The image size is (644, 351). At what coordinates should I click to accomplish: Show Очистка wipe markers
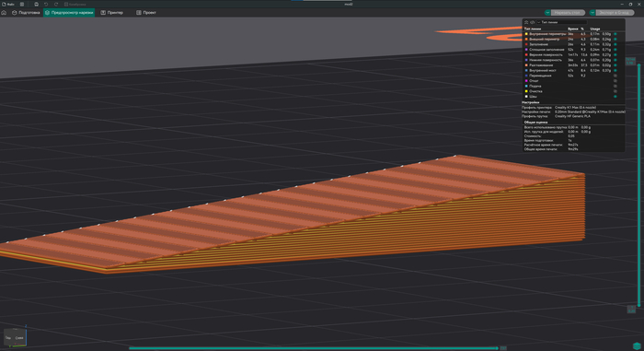[x=615, y=91]
